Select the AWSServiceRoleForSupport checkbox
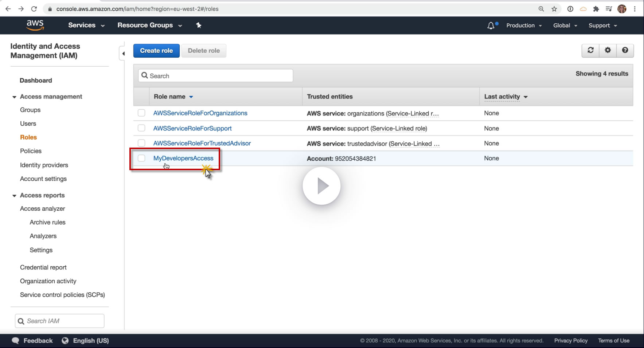Image resolution: width=644 pixels, height=348 pixels. pyautogui.click(x=141, y=128)
